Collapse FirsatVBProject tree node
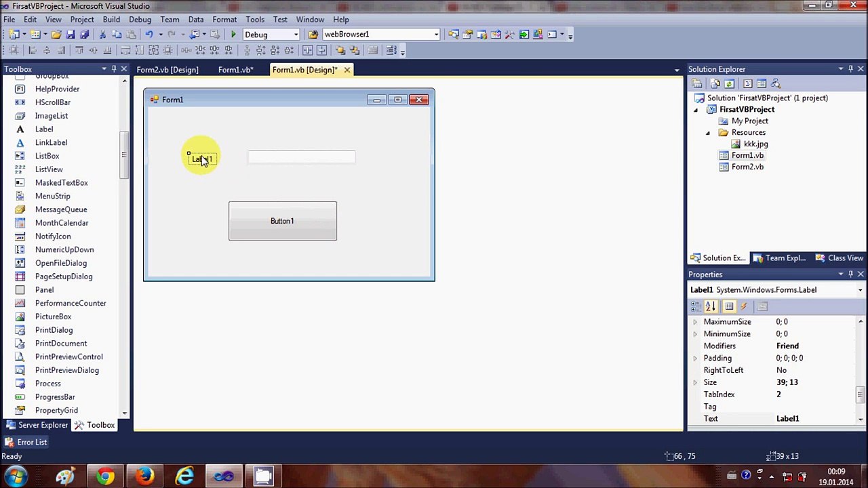 point(696,110)
